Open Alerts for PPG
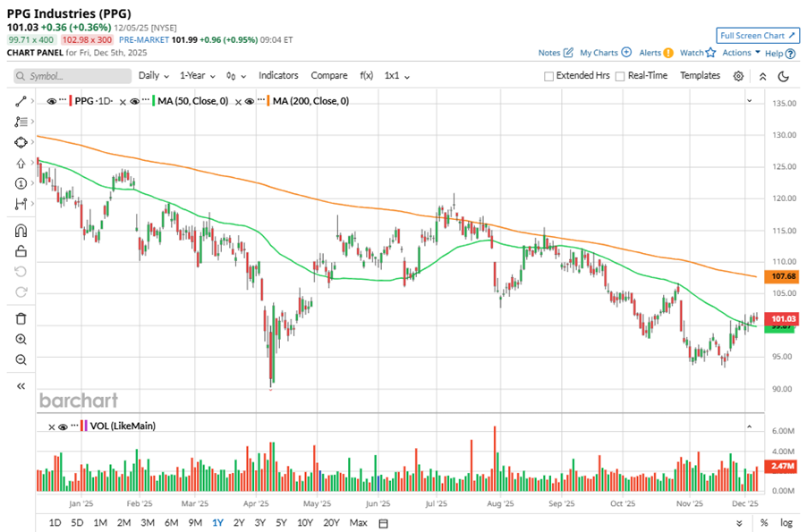This screenshot has width=807, height=532. [656, 53]
